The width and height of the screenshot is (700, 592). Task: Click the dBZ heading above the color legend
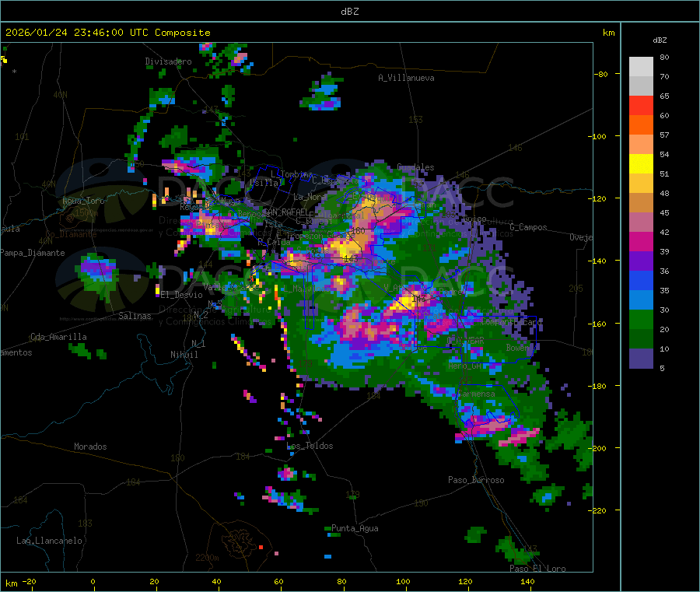point(660,40)
